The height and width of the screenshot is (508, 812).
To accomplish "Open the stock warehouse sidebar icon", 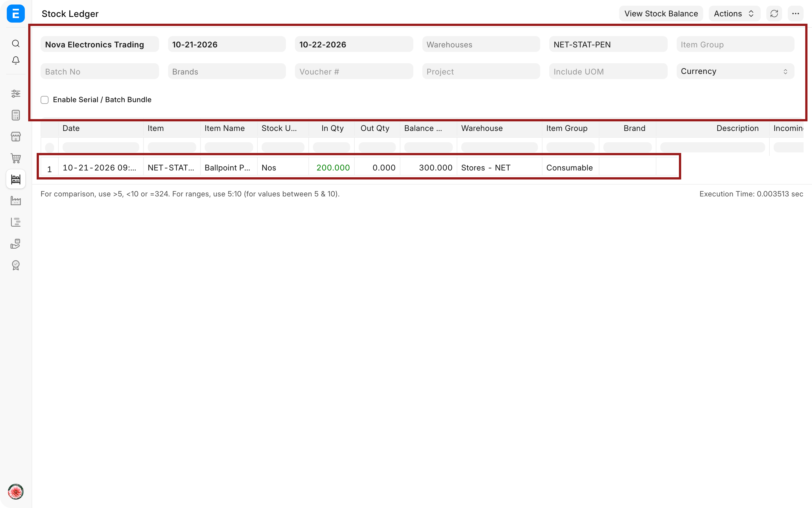I will [16, 179].
